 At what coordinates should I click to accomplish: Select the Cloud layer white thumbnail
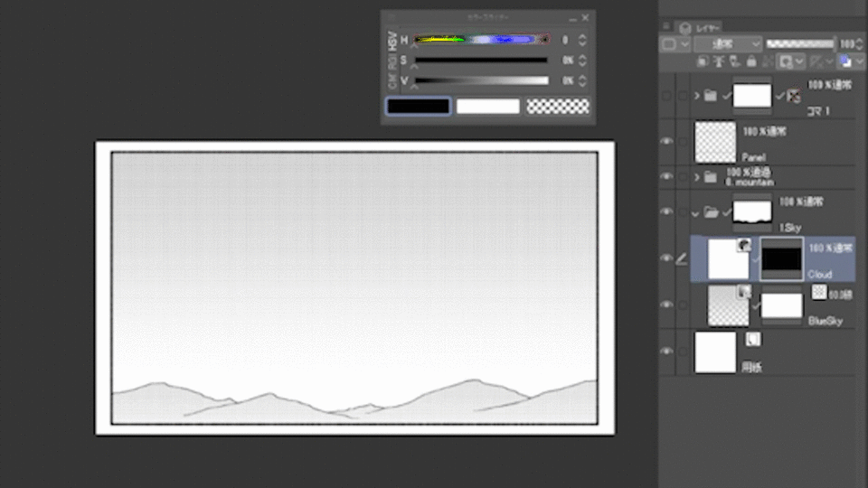click(x=729, y=258)
